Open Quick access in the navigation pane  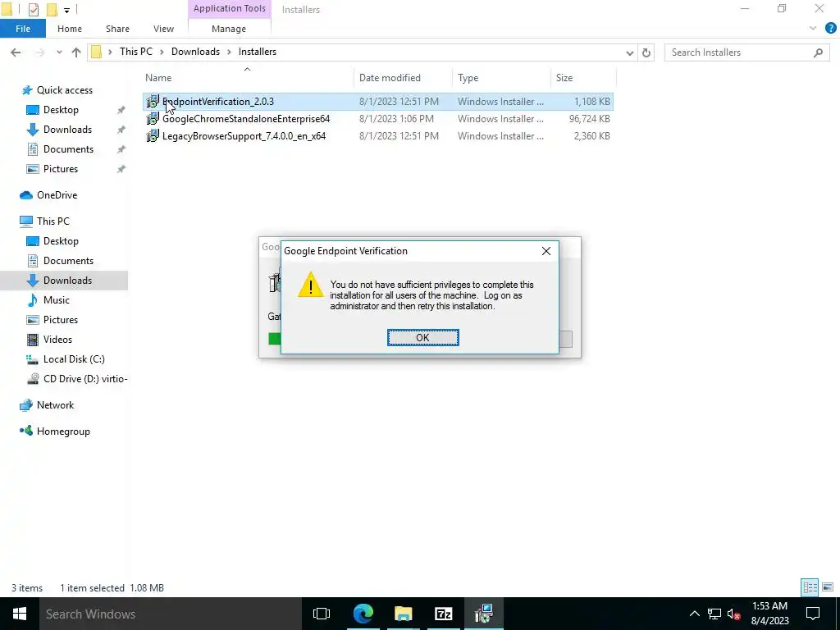click(64, 90)
